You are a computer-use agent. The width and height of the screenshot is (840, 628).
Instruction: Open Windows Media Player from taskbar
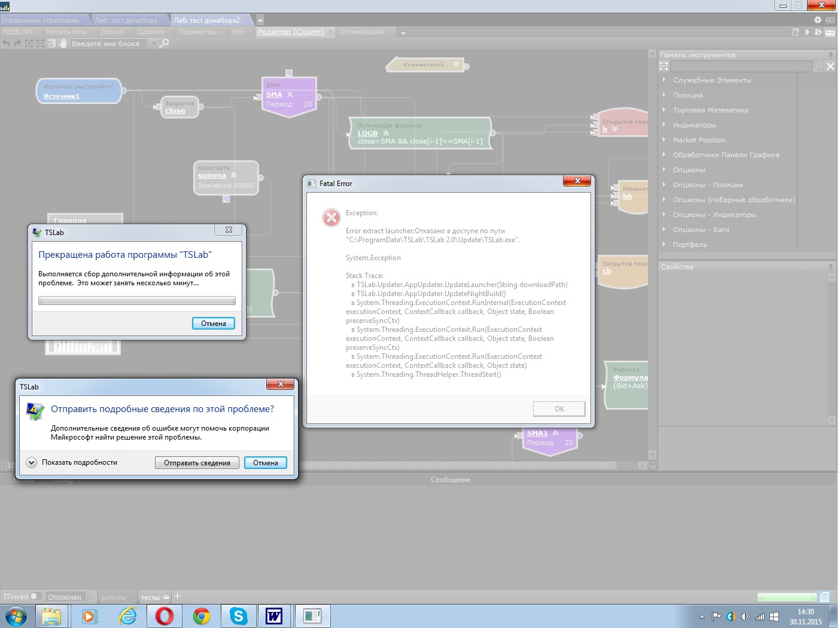(89, 615)
